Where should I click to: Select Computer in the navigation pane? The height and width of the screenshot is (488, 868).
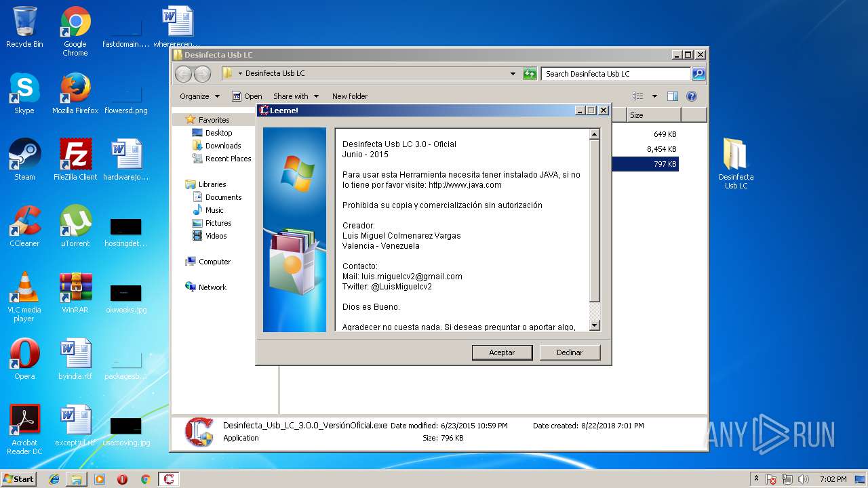[x=208, y=262]
